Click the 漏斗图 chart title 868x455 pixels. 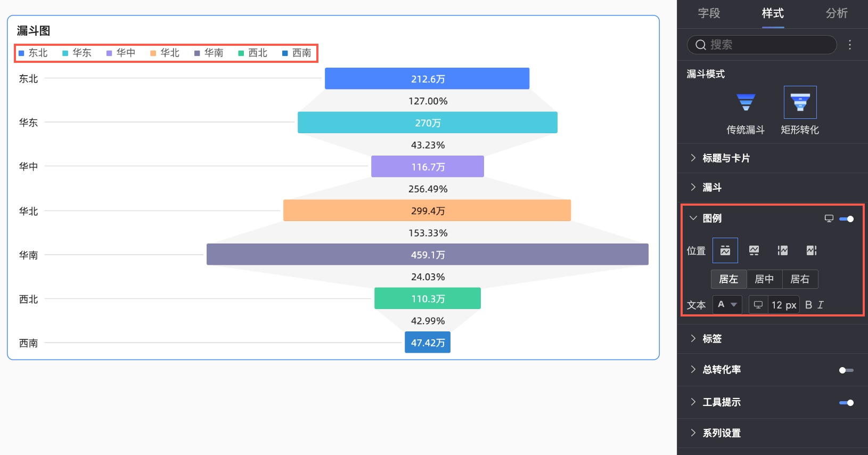34,31
